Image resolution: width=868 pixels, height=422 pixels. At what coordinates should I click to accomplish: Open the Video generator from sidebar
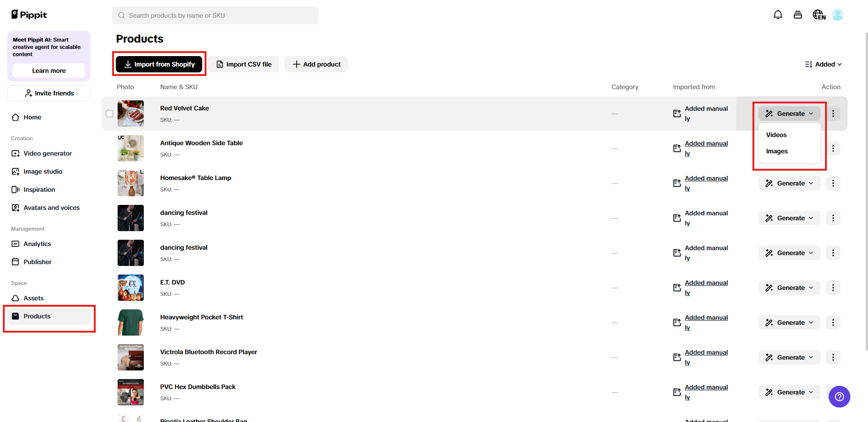(x=47, y=153)
